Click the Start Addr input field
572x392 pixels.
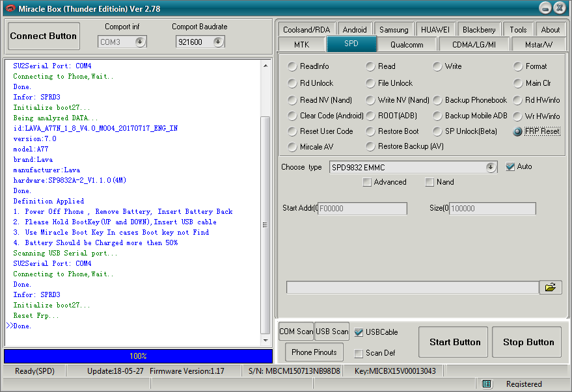[362, 209]
